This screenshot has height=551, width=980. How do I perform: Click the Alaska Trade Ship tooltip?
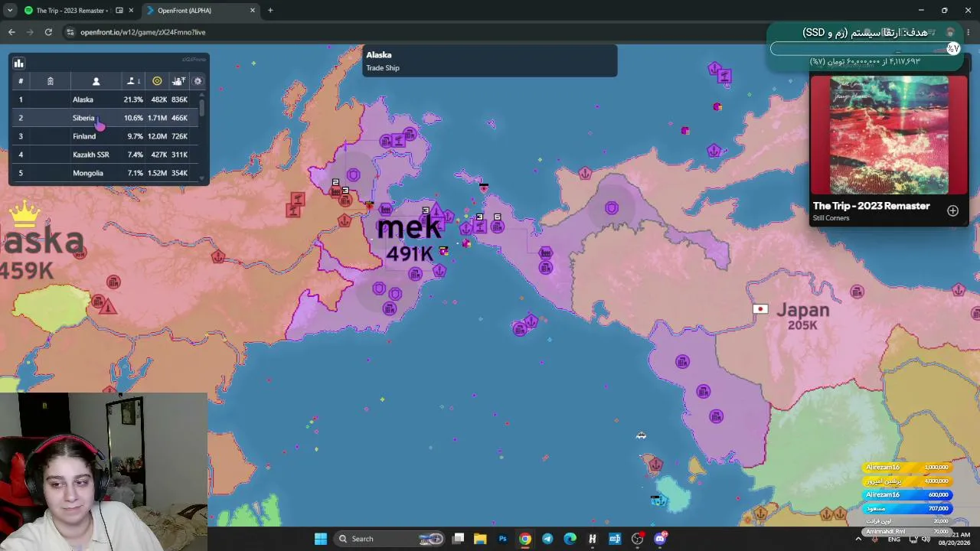tap(490, 60)
